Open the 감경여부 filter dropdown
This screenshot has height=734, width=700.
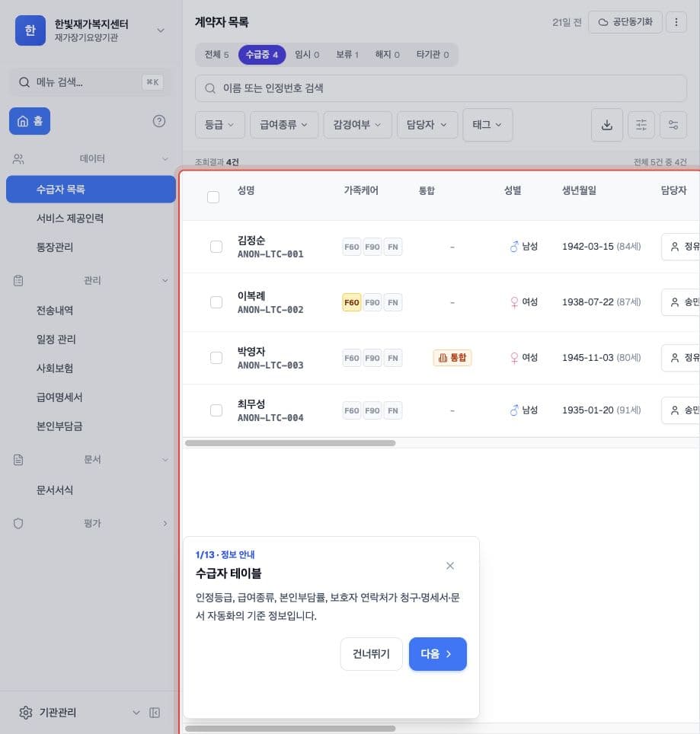pos(357,125)
